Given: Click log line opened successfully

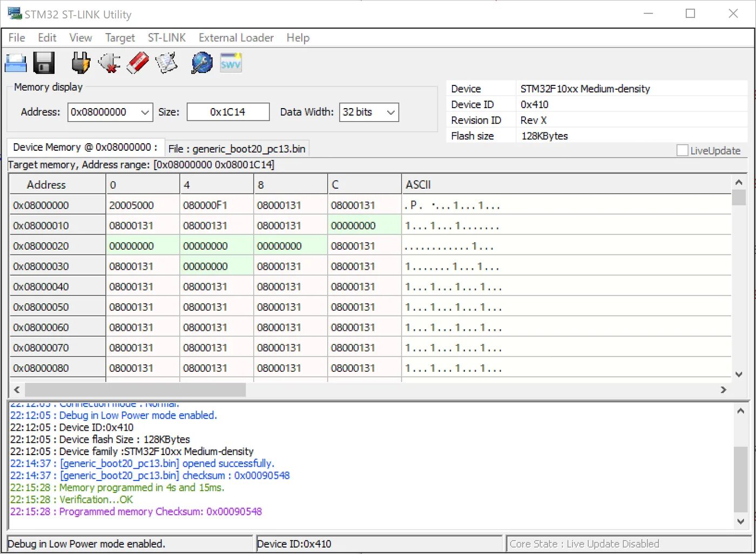Looking at the screenshot, I should 142,463.
